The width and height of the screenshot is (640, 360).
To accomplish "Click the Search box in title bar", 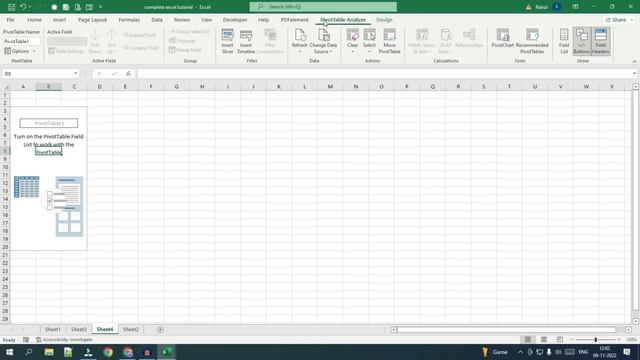I will coord(323,7).
